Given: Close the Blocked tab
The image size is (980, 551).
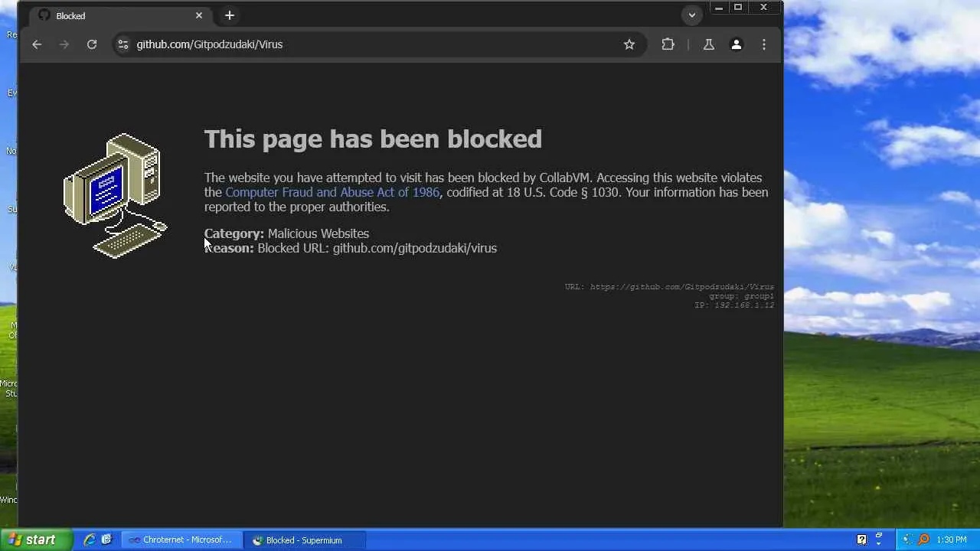Looking at the screenshot, I should tap(199, 15).
